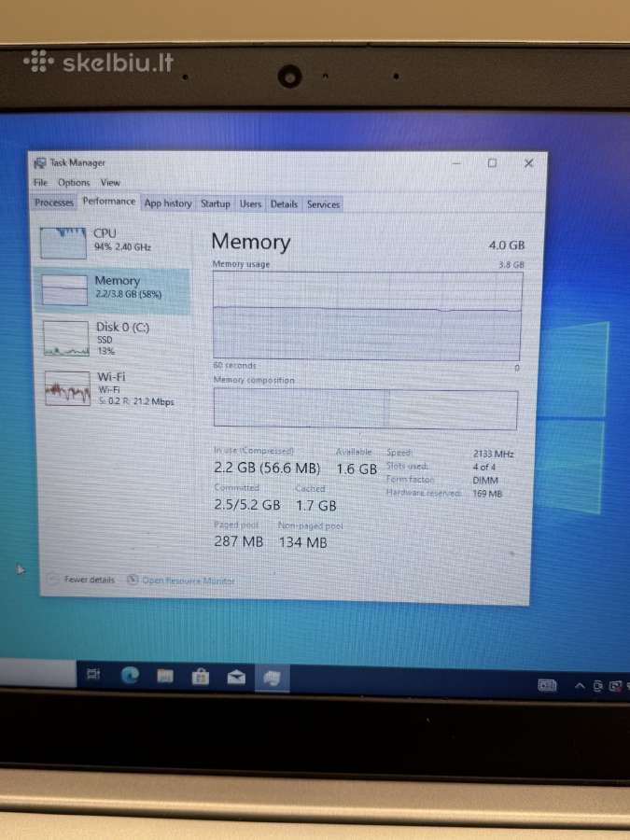Switch to the Users tab
630x840 pixels.
point(250,204)
